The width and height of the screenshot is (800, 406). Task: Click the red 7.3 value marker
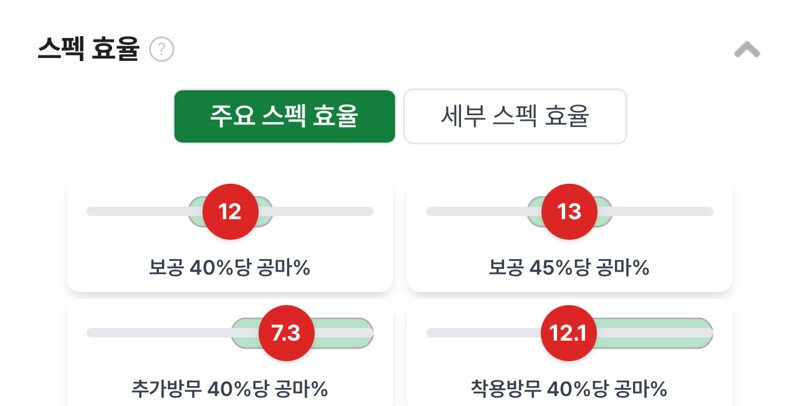(x=286, y=333)
